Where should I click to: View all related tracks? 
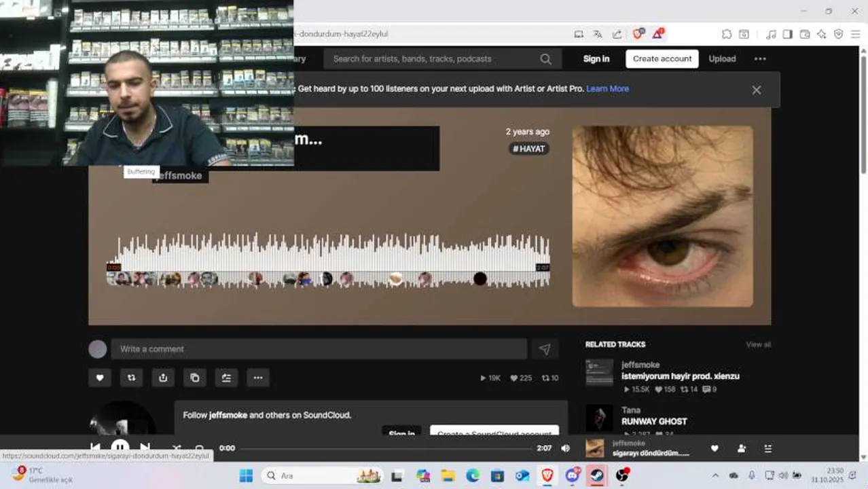coord(758,344)
